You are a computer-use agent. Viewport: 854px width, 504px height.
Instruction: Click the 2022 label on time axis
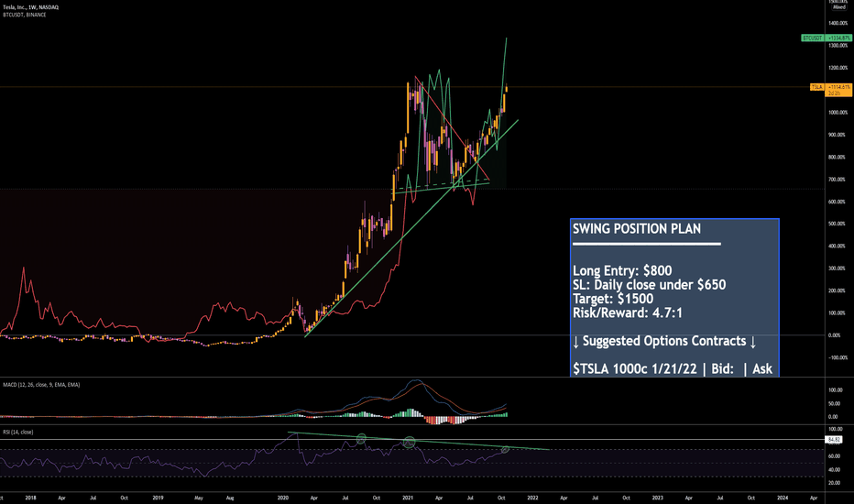(x=532, y=498)
